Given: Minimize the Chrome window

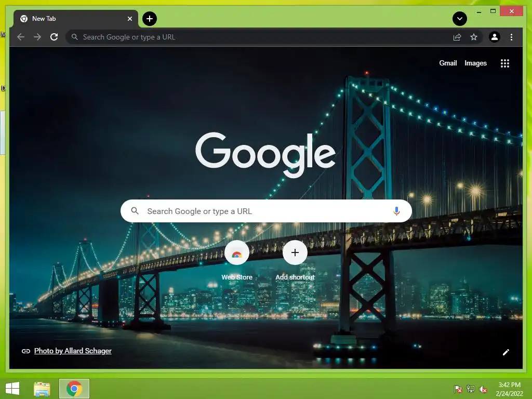Looking at the screenshot, I should 478,12.
